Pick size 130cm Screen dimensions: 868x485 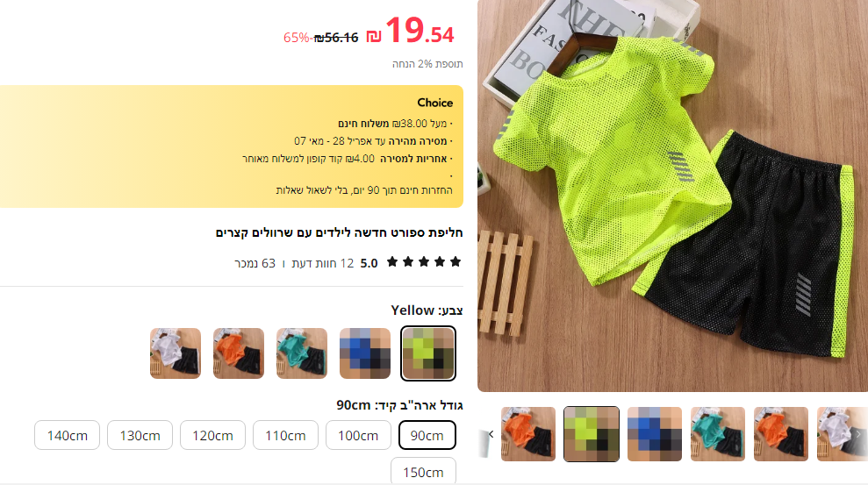click(x=140, y=435)
